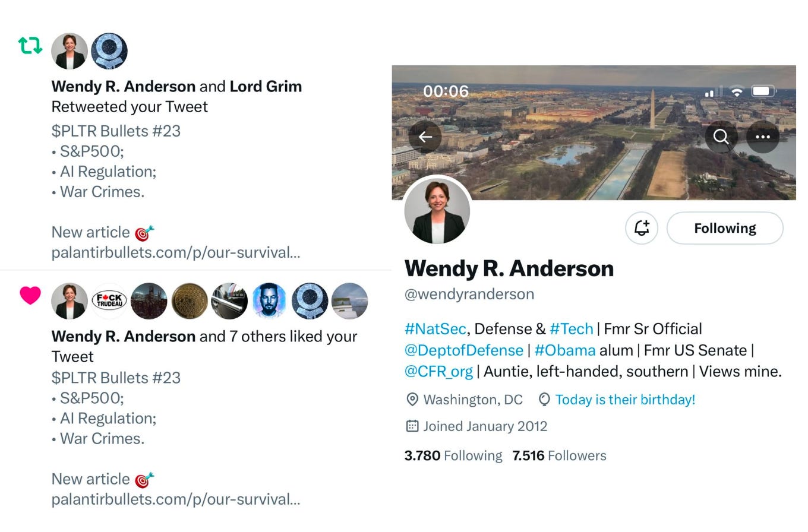Turn on notifications with the bell icon
This screenshot has width=808, height=532.
642,228
